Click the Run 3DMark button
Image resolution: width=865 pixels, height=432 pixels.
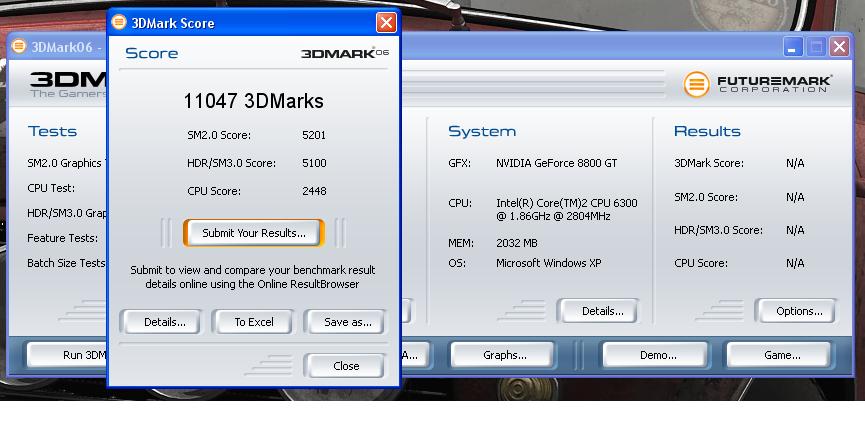point(68,355)
